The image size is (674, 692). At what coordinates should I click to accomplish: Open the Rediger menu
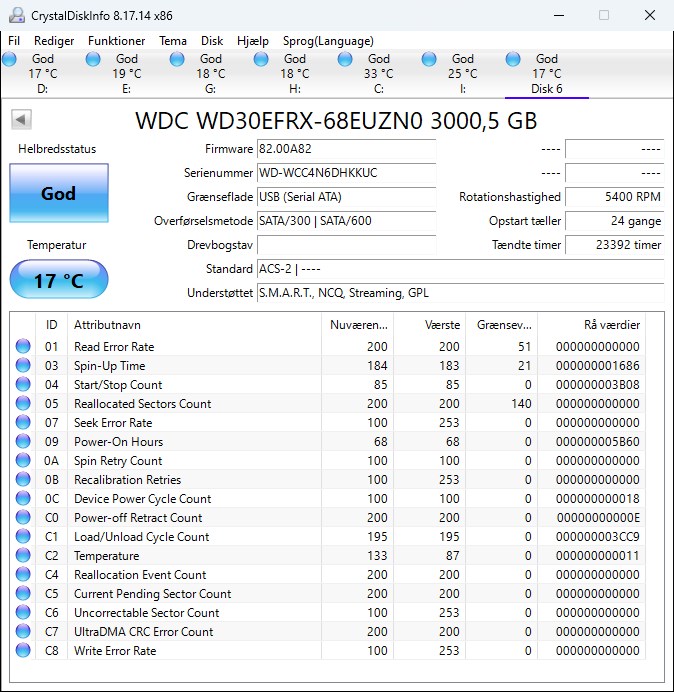click(54, 41)
